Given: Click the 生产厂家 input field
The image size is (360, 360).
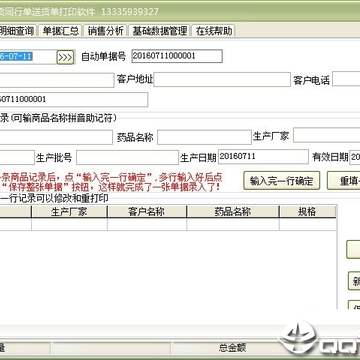Looking at the screenshot, I should click(x=326, y=135).
